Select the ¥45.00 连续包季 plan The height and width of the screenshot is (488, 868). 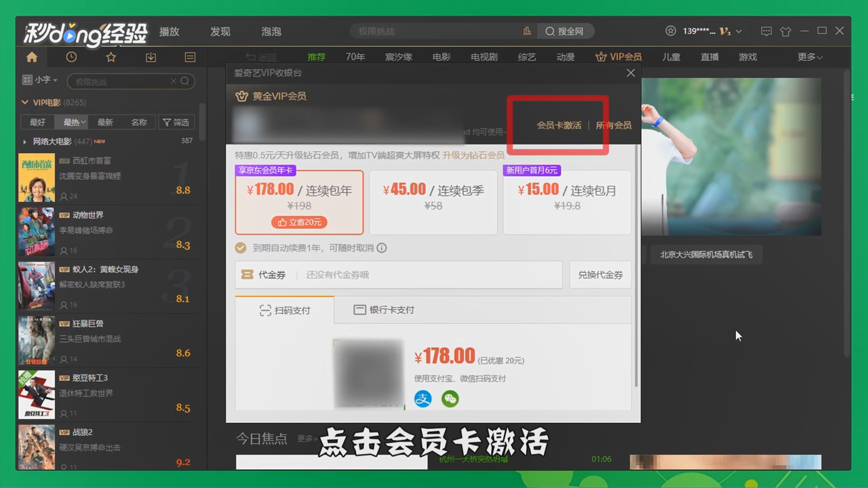pyautogui.click(x=433, y=202)
